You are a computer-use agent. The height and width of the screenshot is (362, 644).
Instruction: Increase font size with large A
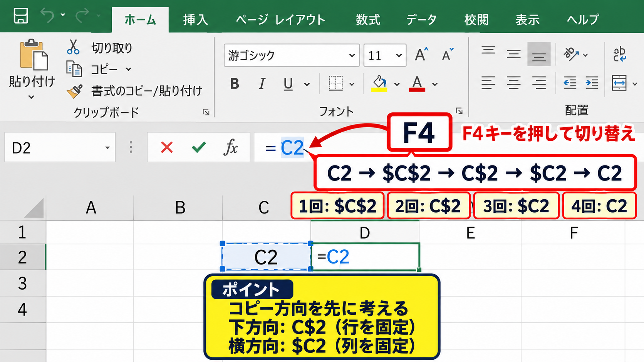coord(421,55)
